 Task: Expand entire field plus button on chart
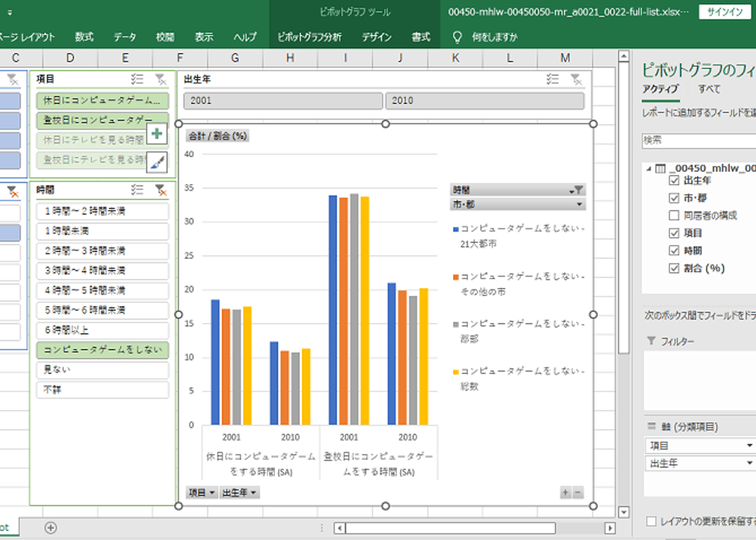(x=565, y=493)
